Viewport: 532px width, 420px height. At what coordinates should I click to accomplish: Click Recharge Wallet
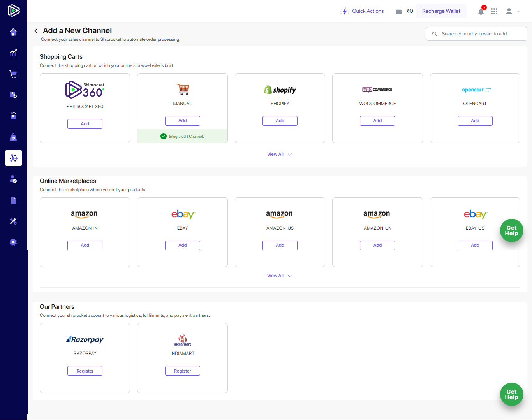pos(441,11)
